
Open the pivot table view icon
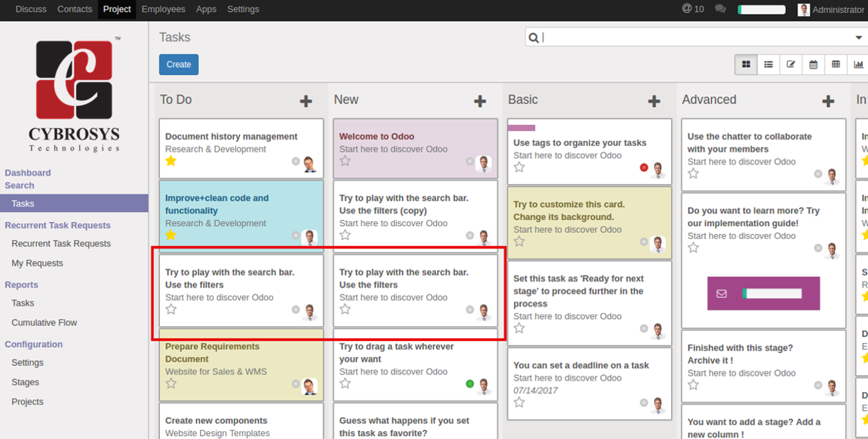click(x=836, y=65)
